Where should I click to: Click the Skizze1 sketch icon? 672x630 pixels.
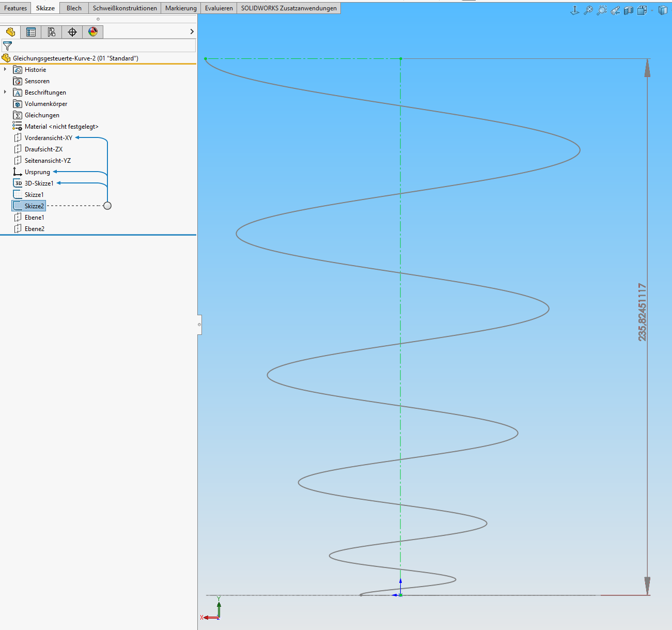tap(18, 195)
